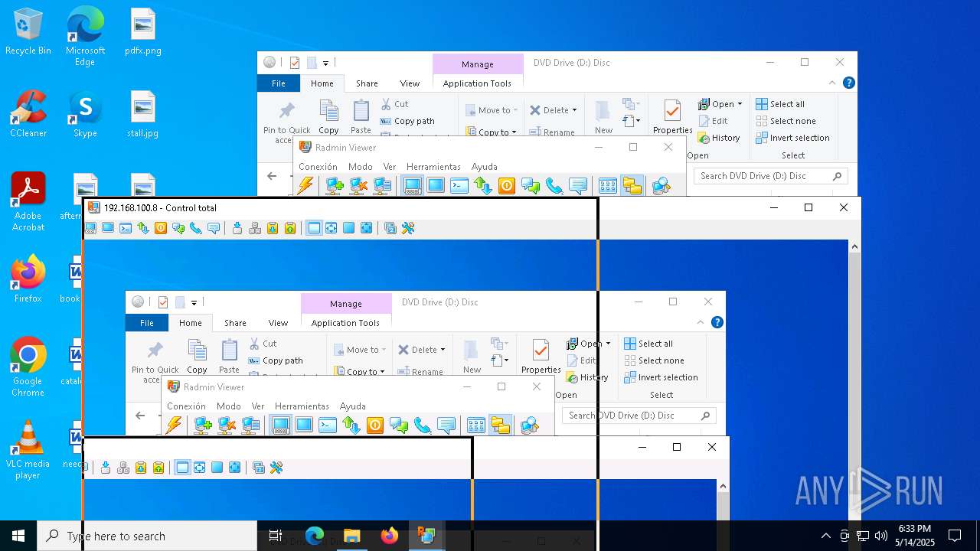980x551 pixels.
Task: Open Ayuda menu in upper Radmin Viewer
Action: pos(484,166)
